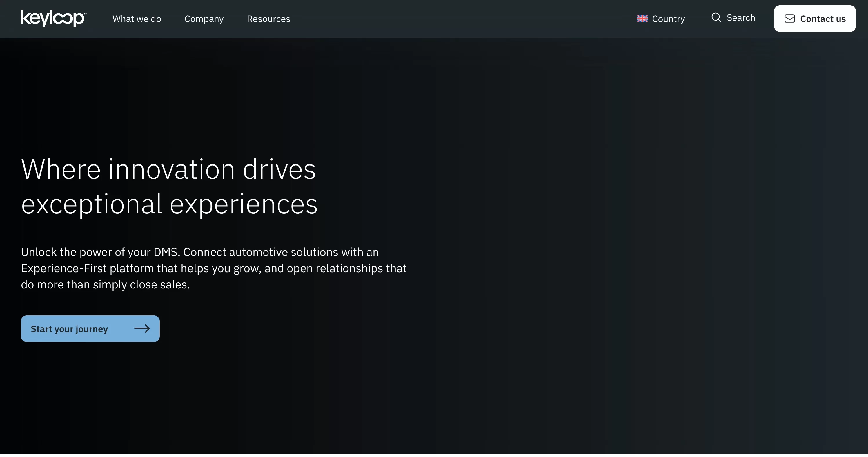The height and width of the screenshot is (457, 868).
Task: Click the UK flag icon
Action: pyautogui.click(x=642, y=19)
